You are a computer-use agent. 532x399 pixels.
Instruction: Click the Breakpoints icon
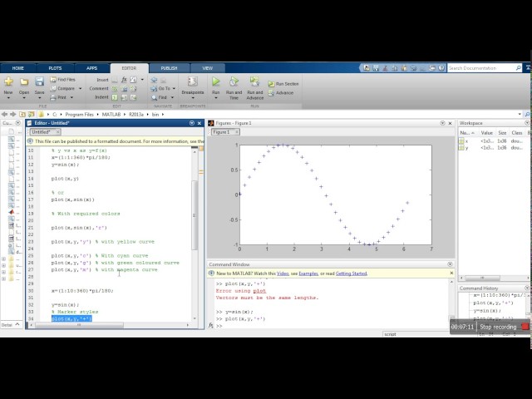point(192,81)
